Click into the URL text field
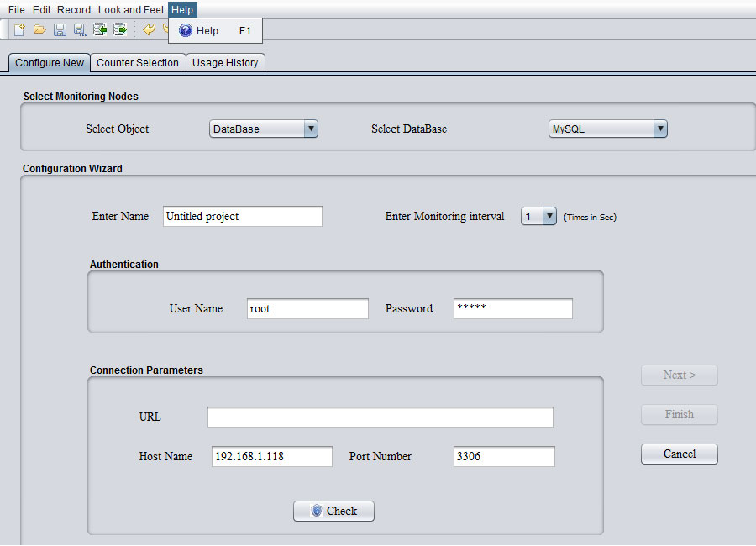Screen dimensions: 756x546 380,417
